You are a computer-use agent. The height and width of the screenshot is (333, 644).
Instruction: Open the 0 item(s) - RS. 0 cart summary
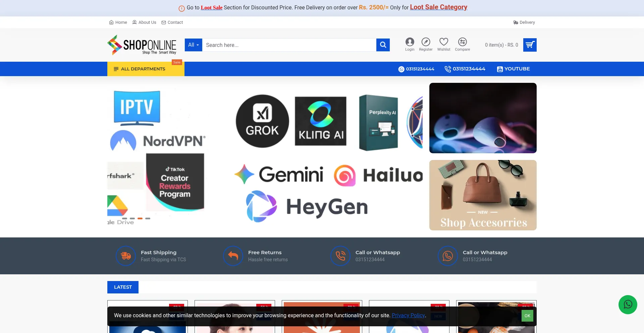(501, 45)
